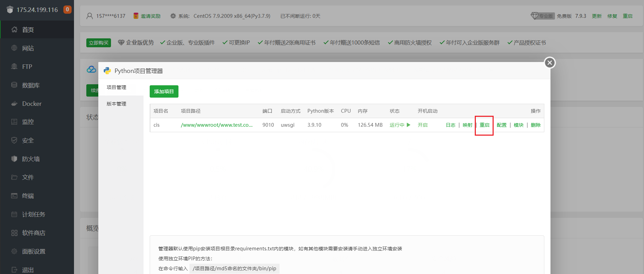
Task: Go to the FTP sidebar section
Action: (37, 67)
